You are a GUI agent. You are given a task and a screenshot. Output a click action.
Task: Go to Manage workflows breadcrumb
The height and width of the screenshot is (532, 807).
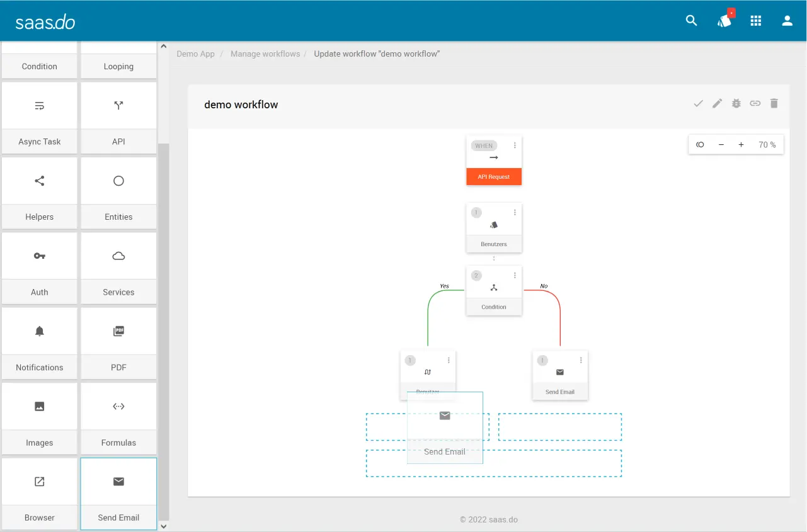click(265, 54)
